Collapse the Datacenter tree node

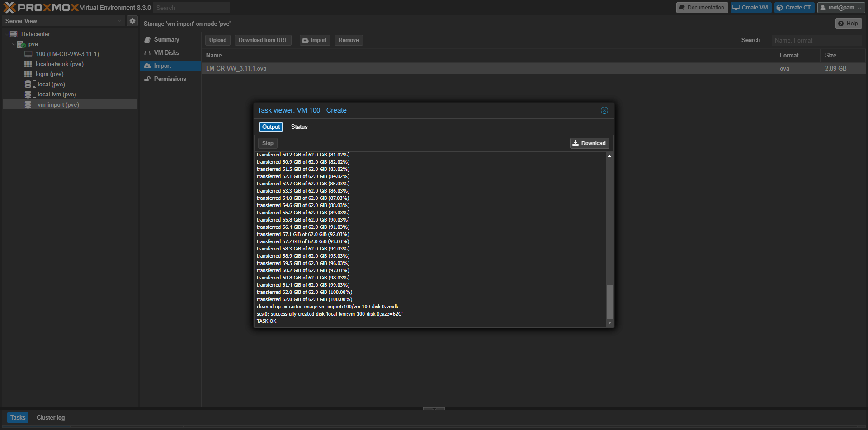click(6, 34)
